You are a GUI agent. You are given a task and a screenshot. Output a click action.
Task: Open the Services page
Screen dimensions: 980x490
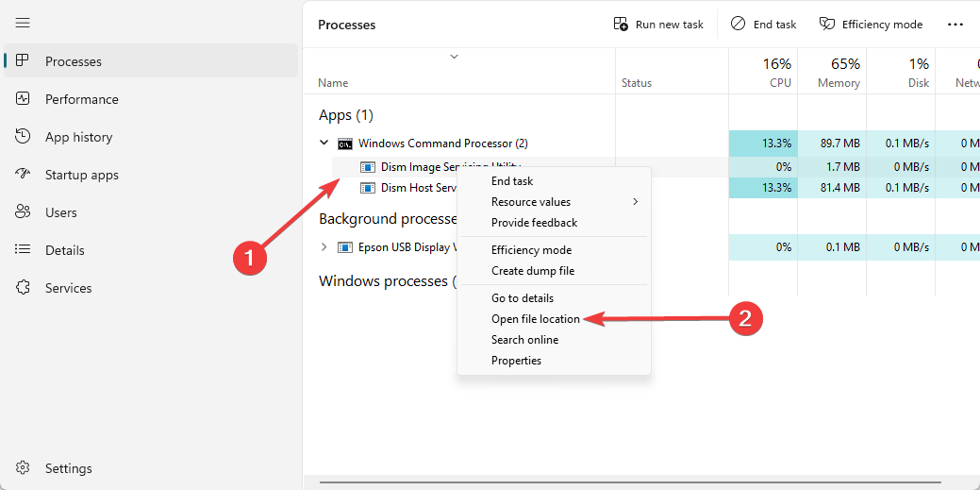68,288
